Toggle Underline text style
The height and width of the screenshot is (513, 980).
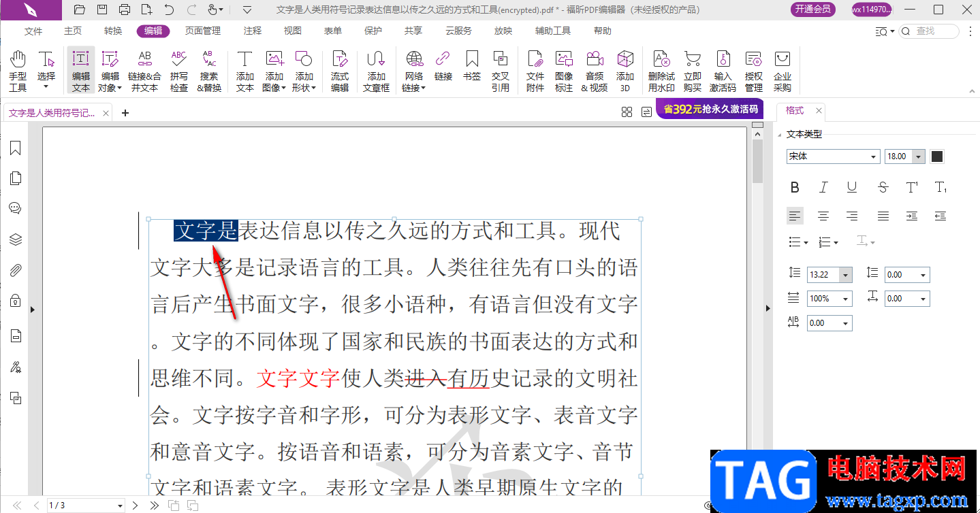(x=852, y=187)
